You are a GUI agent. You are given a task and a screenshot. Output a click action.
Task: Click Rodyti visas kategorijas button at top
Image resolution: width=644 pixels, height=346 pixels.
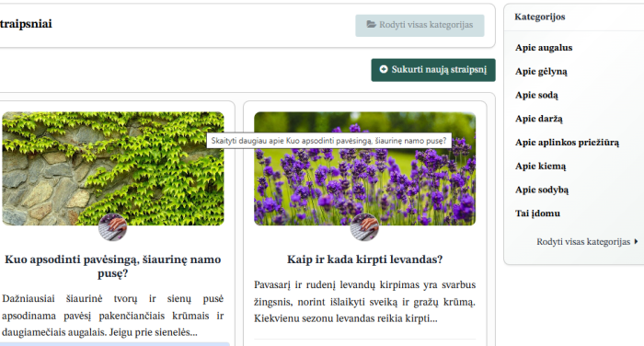pos(420,26)
